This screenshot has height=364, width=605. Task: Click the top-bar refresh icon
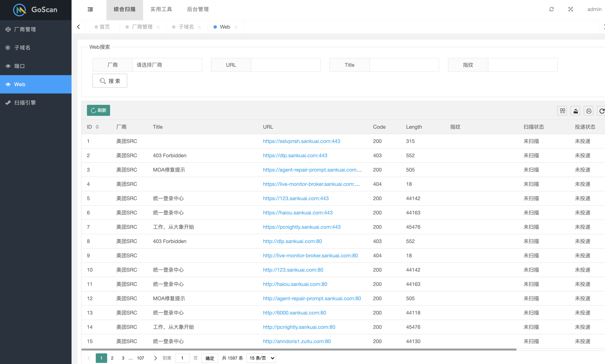pyautogui.click(x=551, y=9)
